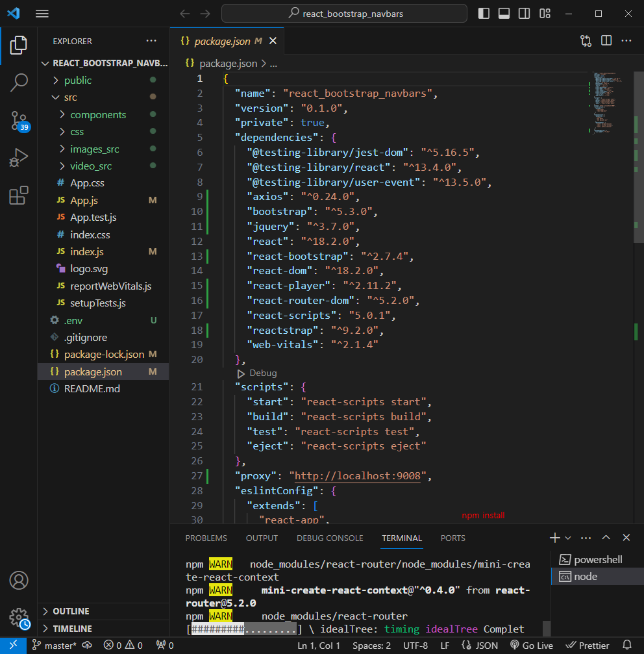Go forward with the right arrow
Viewport: 644px width, 654px height.
click(x=205, y=14)
